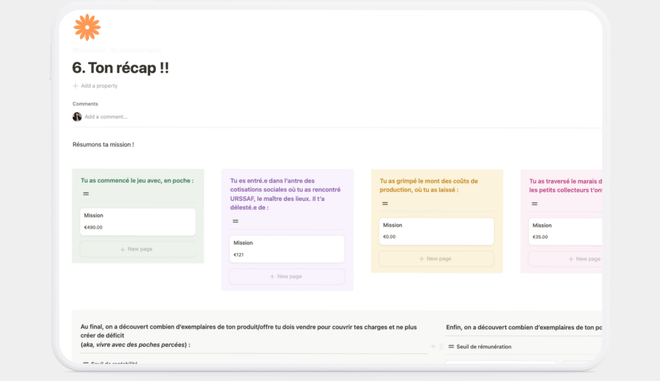Open the Mission card showing €490.00
Screen dimensions: 660x381
[138, 221]
